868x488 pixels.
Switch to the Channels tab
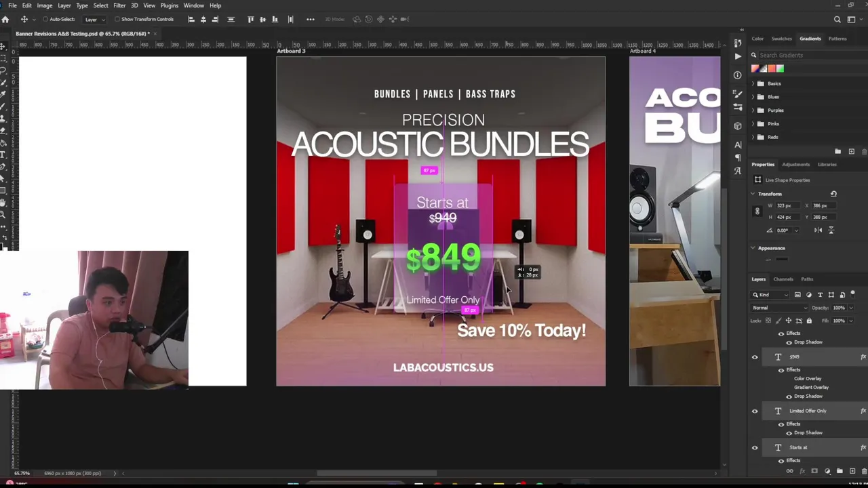point(783,279)
